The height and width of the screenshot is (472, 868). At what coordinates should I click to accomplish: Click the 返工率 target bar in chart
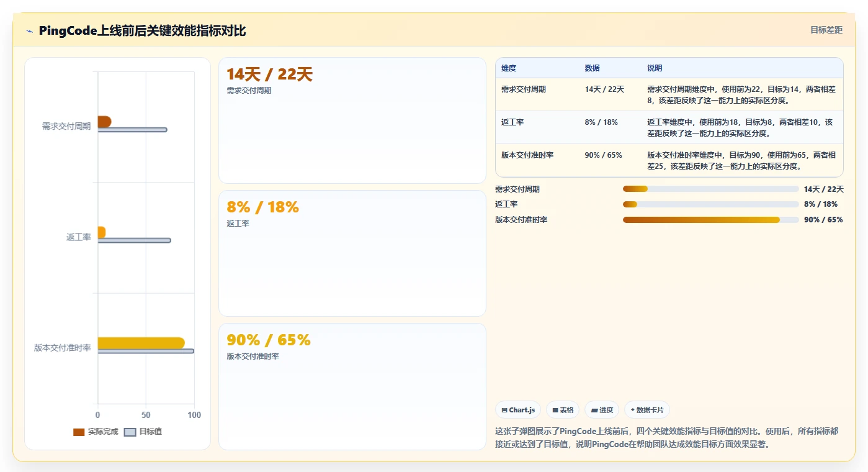[x=134, y=240]
